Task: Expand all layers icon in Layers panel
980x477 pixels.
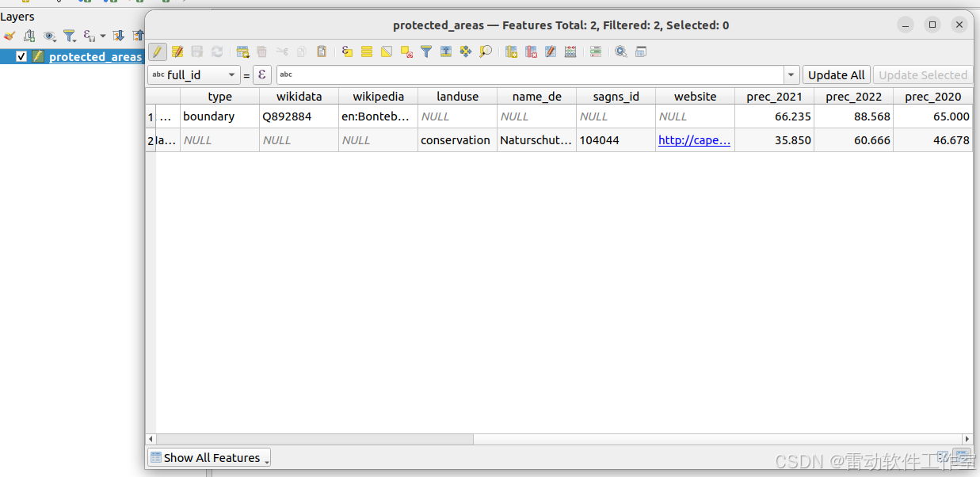Action: [119, 36]
